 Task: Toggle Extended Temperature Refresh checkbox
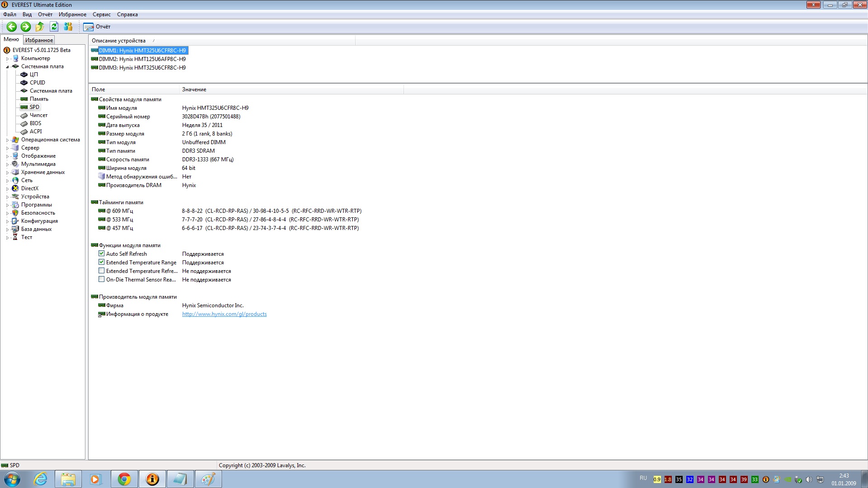[x=102, y=271]
